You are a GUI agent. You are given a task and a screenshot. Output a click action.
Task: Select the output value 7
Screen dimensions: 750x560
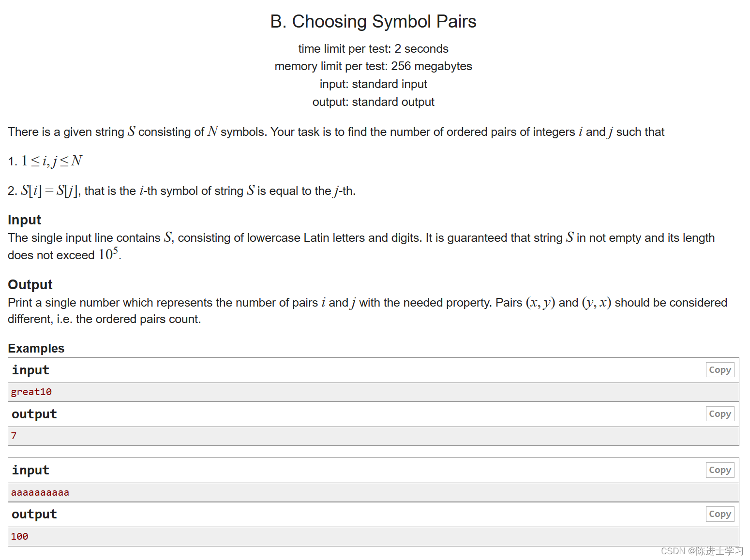point(13,436)
